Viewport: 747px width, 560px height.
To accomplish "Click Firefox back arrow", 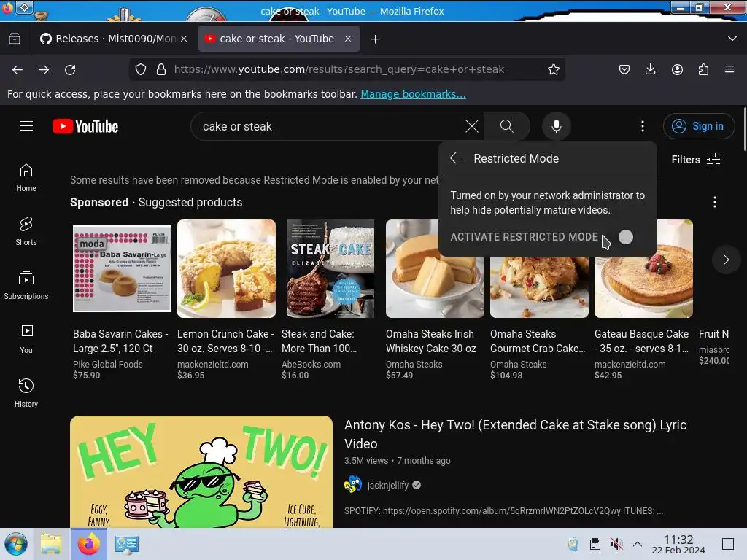I will tap(18, 69).
